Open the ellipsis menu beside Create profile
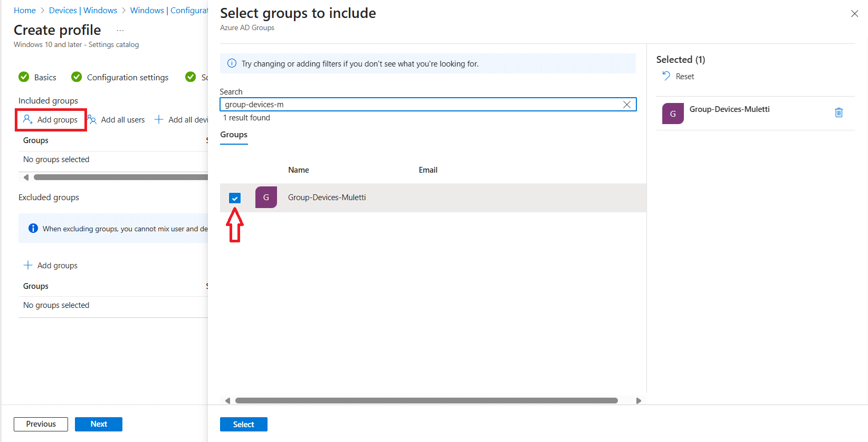 (120, 31)
